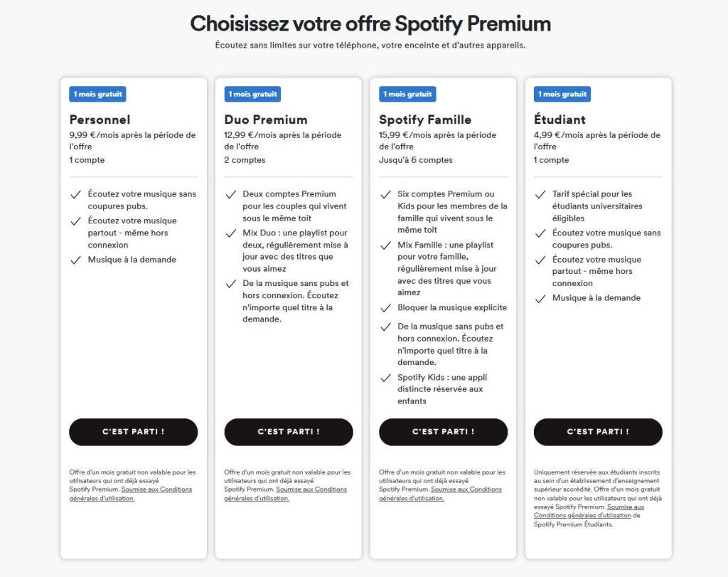
Task: Click checkmark icon next to Musique à la demande in Personnel
Action: tap(75, 260)
